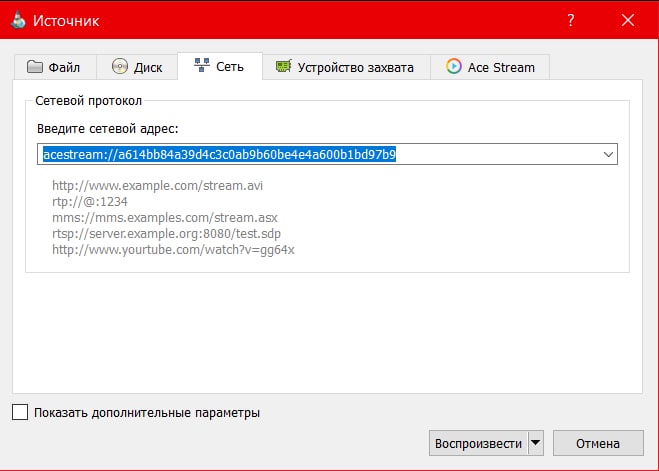Click the Введите сетевой адрес label
Image resolution: width=659 pixels, height=471 pixels.
point(108,129)
